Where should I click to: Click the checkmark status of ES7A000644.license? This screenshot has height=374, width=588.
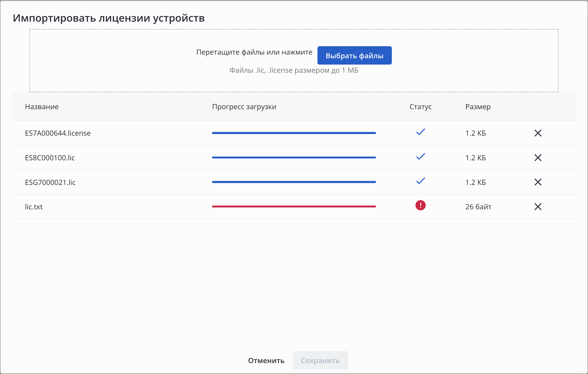[420, 132]
